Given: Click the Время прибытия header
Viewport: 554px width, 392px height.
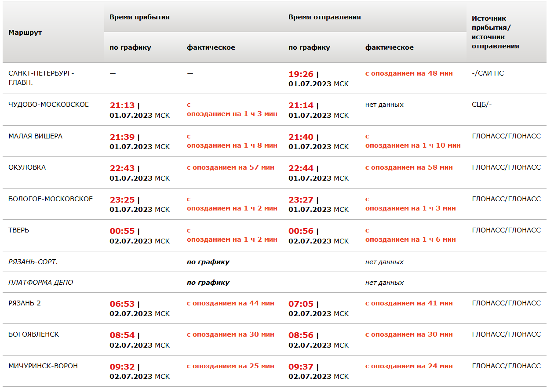Looking at the screenshot, I should [139, 17].
